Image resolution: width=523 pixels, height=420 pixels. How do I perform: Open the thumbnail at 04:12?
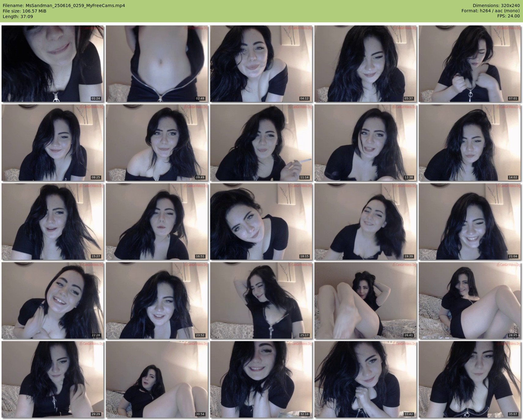click(261, 64)
